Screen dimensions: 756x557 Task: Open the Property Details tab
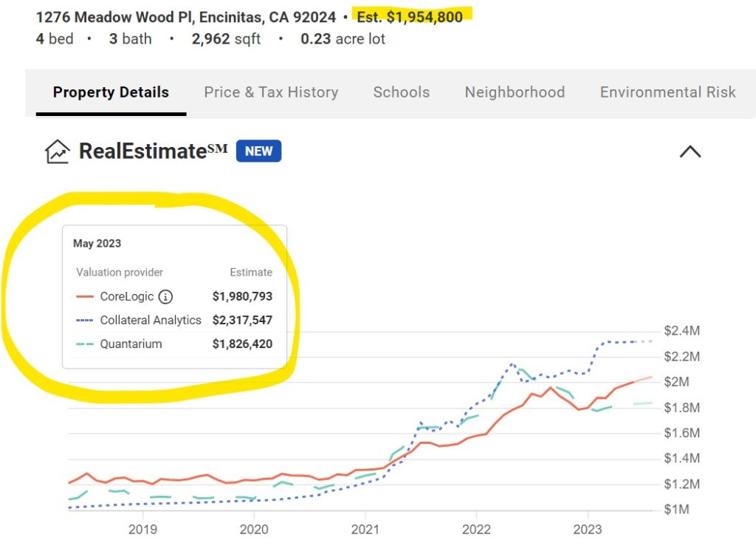tap(111, 92)
